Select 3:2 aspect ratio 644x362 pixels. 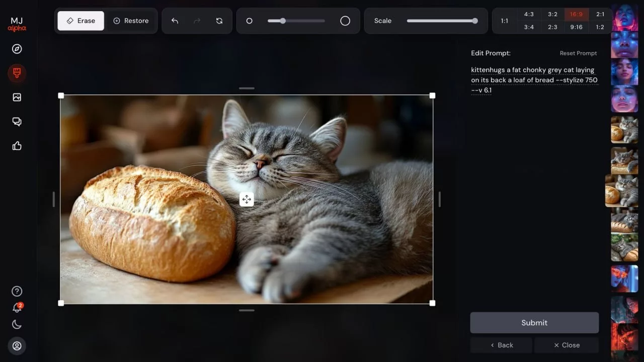(x=552, y=14)
